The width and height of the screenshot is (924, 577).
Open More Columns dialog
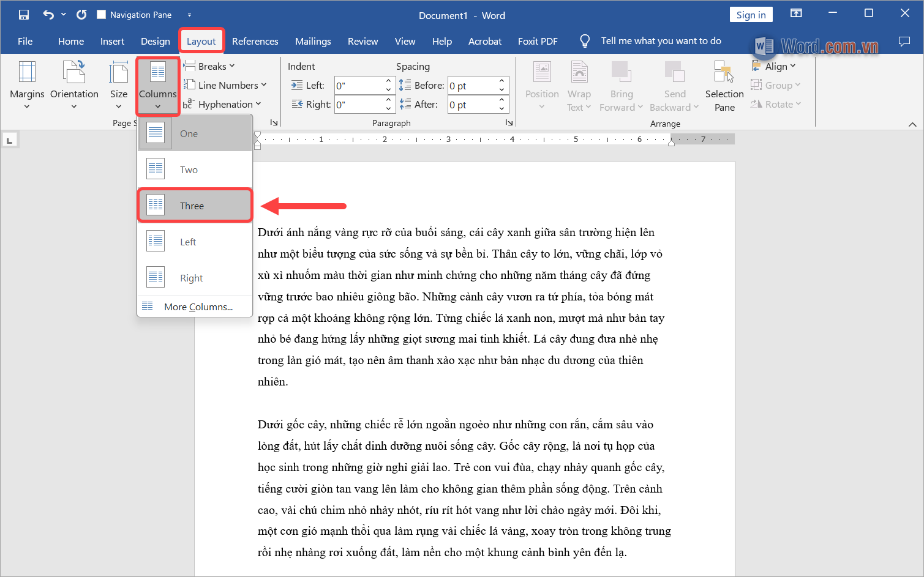pyautogui.click(x=195, y=307)
